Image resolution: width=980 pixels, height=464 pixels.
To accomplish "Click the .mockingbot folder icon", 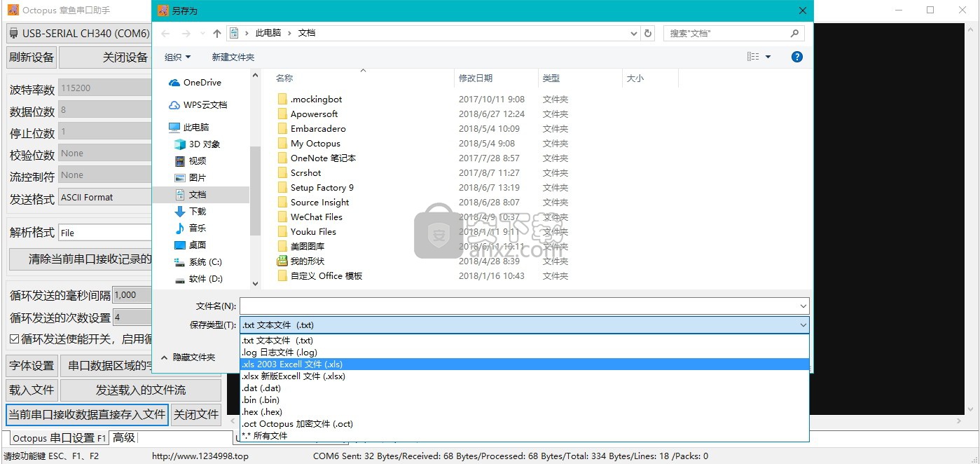I will 282,100.
